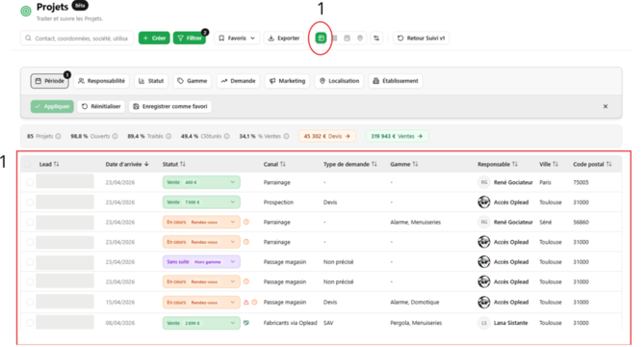Viewport: 644px width, 347px height.
Task: Open the Statut filter tab
Action: coord(151,81)
